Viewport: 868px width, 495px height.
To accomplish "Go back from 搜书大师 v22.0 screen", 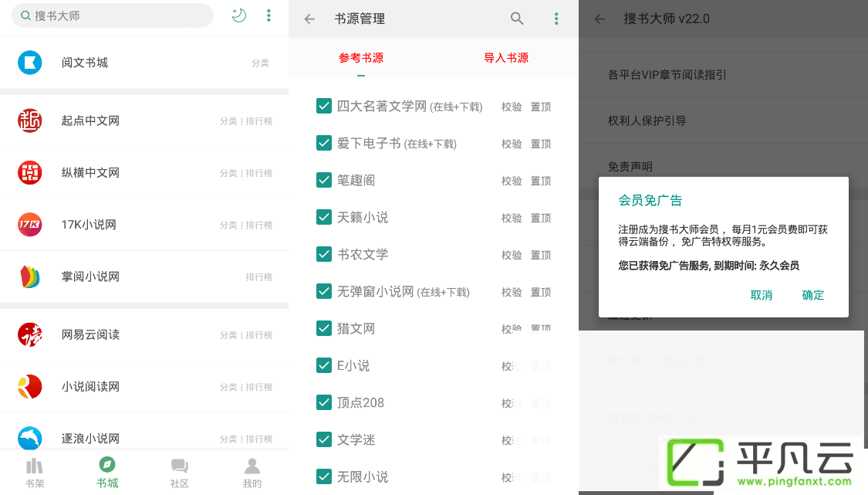I will (599, 19).
